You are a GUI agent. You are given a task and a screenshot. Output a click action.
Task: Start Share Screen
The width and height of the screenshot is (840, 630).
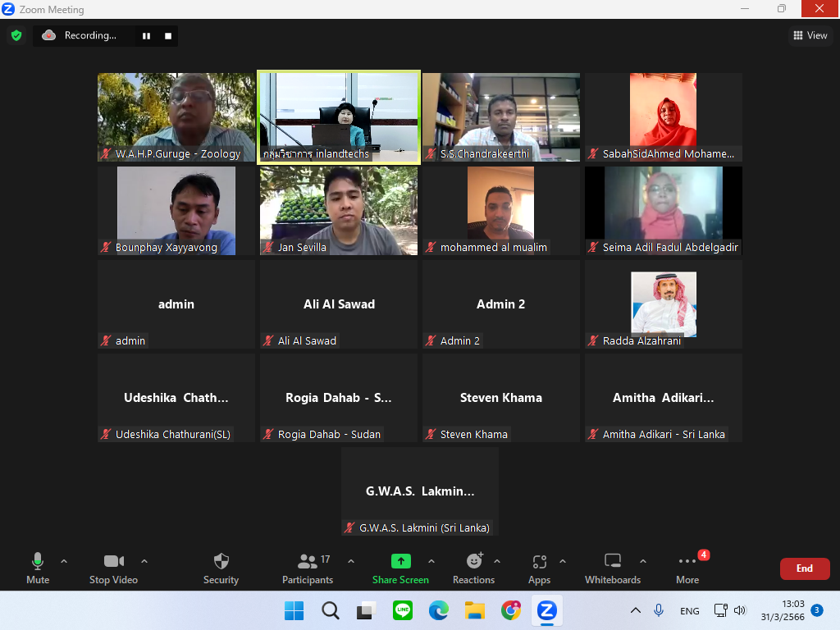coord(400,568)
